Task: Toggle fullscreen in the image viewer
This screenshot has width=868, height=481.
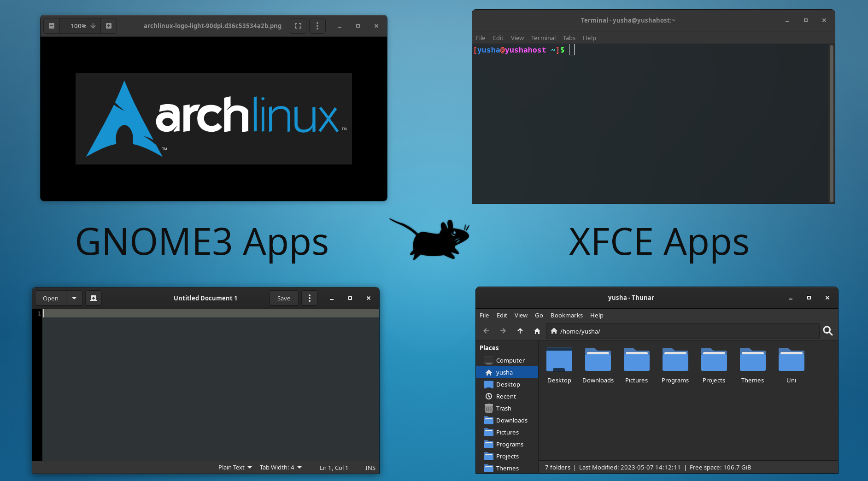Action: [298, 26]
